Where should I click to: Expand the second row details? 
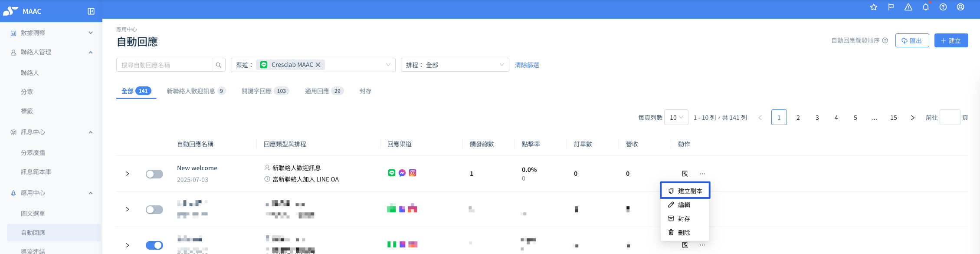tap(128, 209)
